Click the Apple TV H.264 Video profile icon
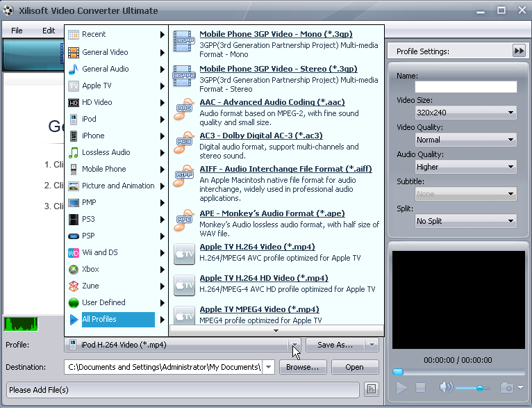Viewport: 532px width, 408px height. [x=184, y=254]
